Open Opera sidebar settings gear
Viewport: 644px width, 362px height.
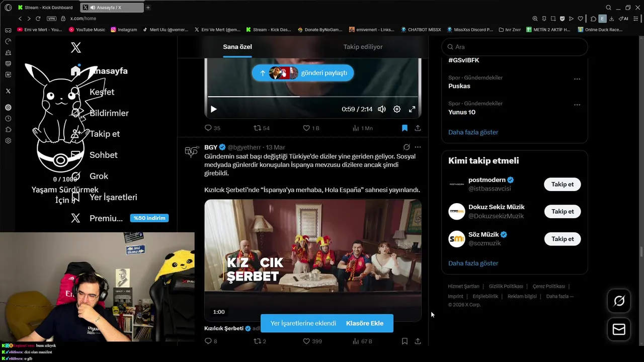8,141
